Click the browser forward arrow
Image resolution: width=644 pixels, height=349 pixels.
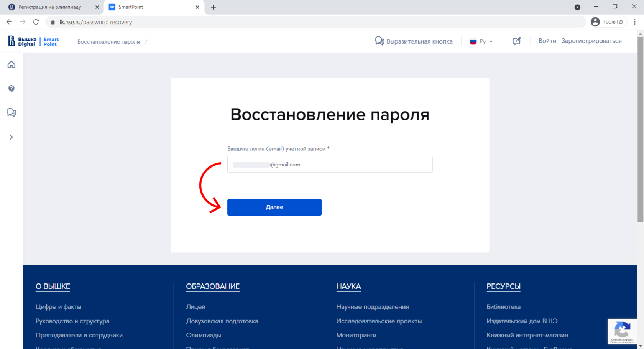click(x=23, y=22)
